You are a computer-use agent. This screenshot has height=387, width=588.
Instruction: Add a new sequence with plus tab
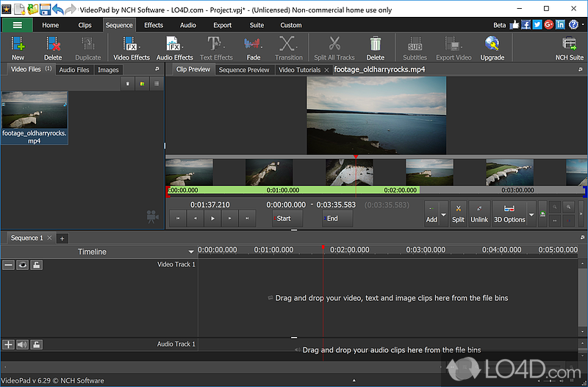(62, 238)
